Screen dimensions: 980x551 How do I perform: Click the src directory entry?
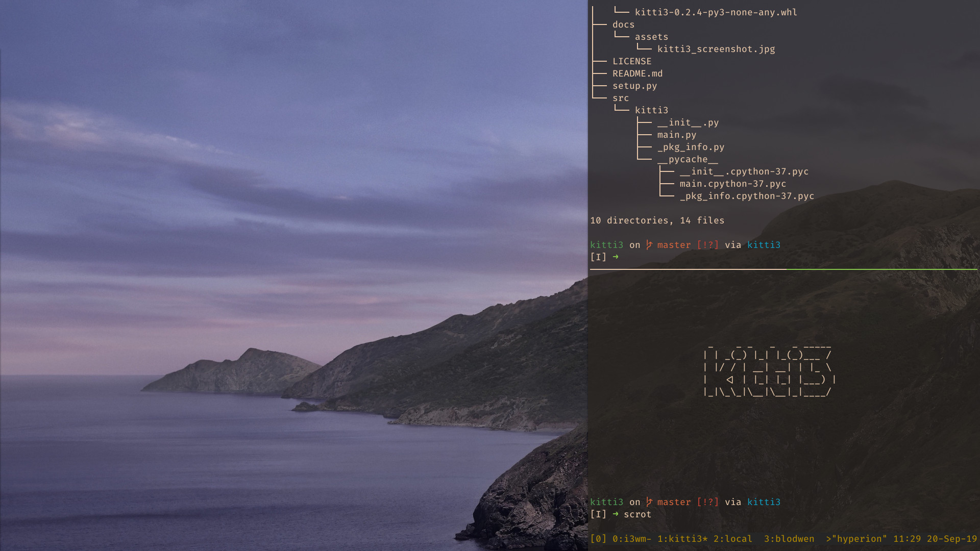(x=621, y=98)
